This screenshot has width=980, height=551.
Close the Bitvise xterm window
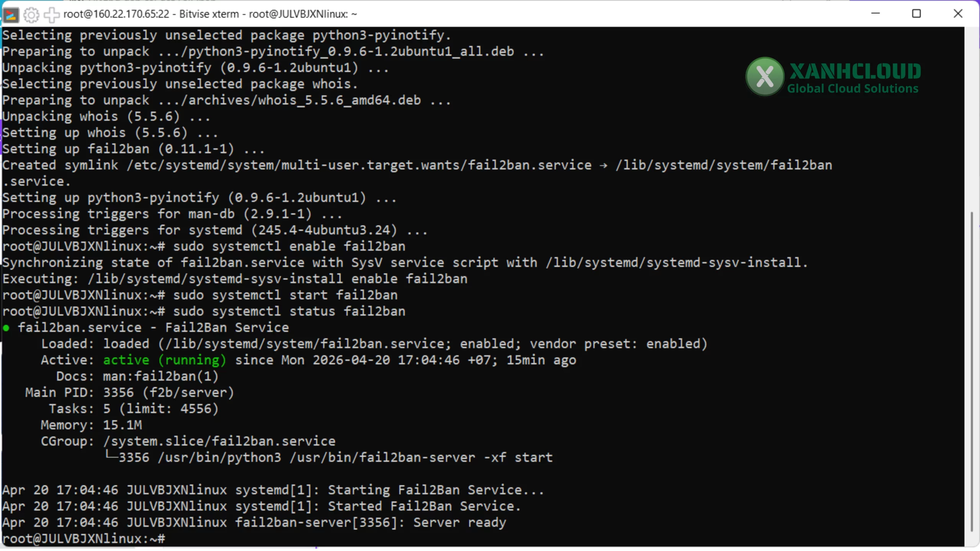[x=958, y=14]
